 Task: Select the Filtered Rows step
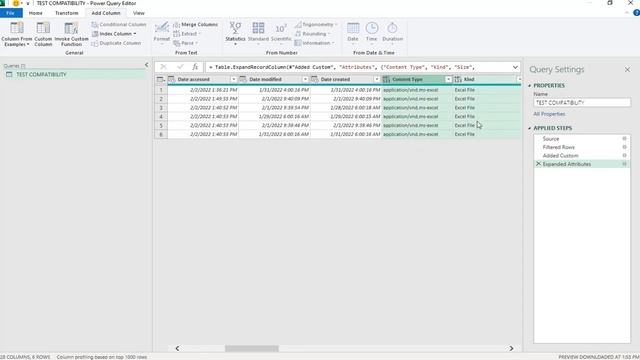click(558, 147)
